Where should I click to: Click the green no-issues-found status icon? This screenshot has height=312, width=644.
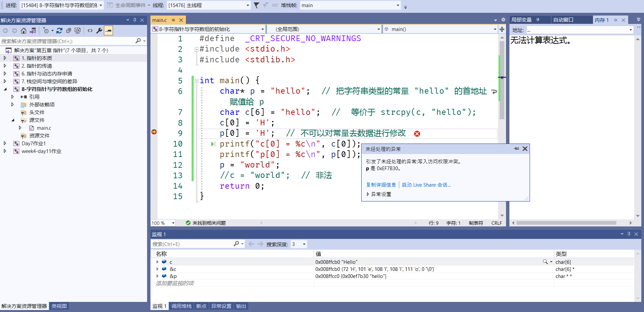coord(188,223)
